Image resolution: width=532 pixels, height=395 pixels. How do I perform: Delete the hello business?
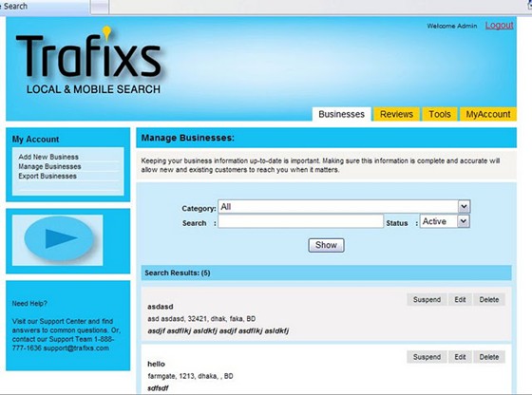point(489,357)
